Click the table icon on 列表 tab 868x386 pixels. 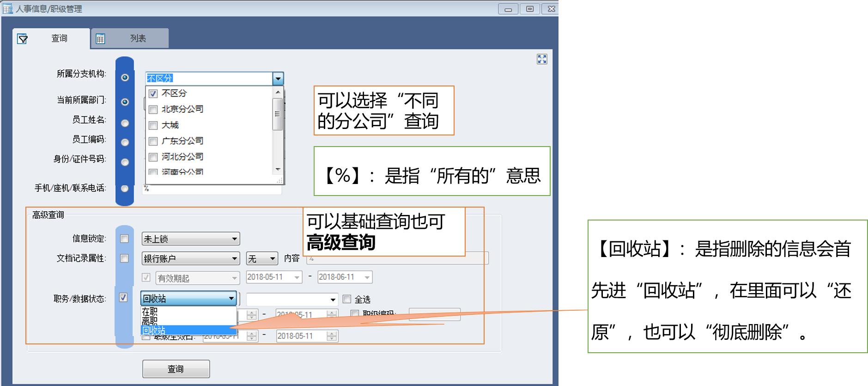[x=100, y=39]
